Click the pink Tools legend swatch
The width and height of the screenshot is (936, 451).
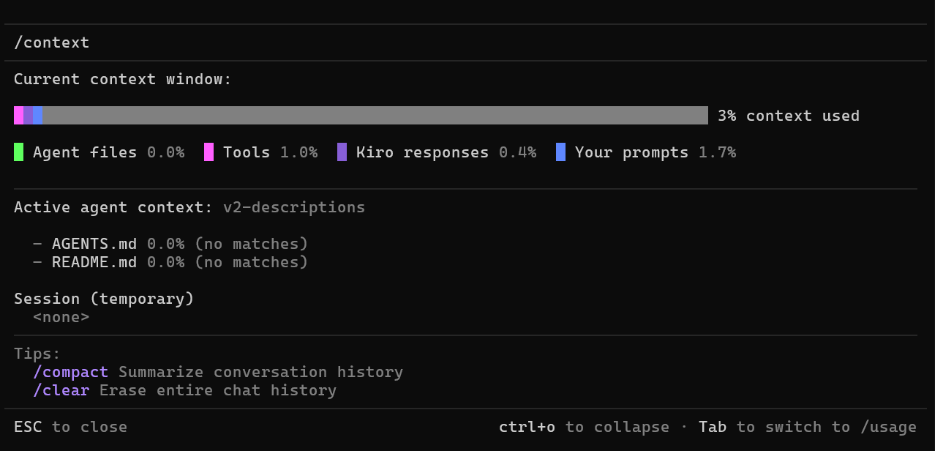(x=209, y=152)
